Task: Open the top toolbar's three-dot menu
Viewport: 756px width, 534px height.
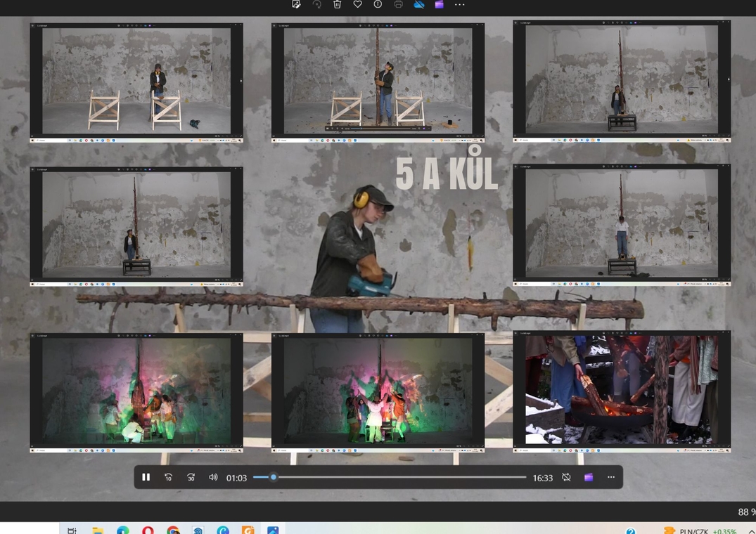Action: pos(459,4)
